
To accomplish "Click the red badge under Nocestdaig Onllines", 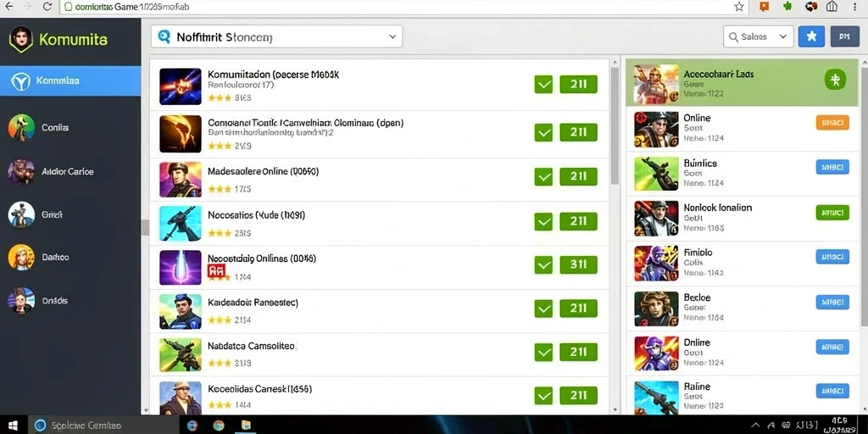I will point(215,270).
